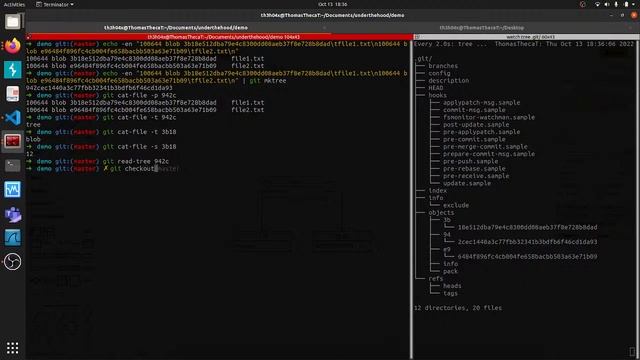Click the hash output 942cec1440a3c77fbb32341b3bdfb6f46cd1da93
Screen dimensions: 640x360
99,88
